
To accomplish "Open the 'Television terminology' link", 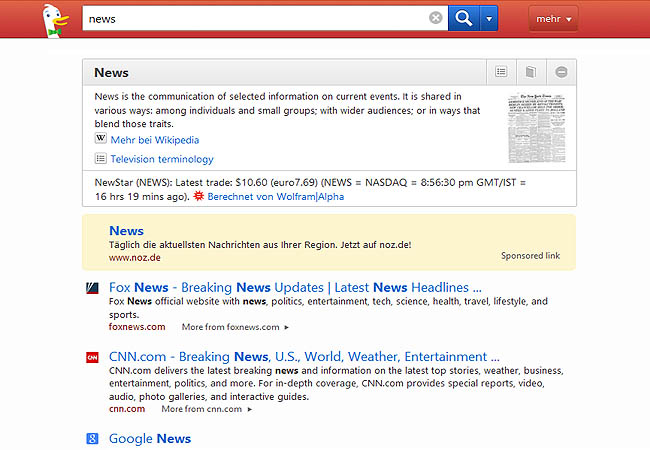I will click(x=162, y=159).
